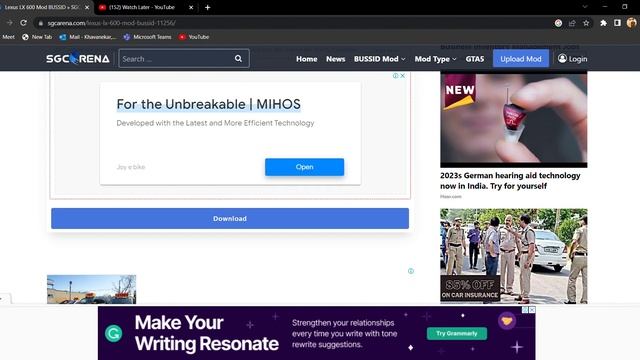The image size is (640, 360).
Task: Open the Extensions puzzle icon
Action: point(603,23)
